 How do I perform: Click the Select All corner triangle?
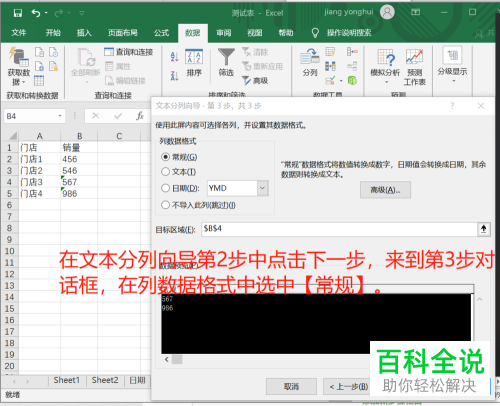point(12,136)
